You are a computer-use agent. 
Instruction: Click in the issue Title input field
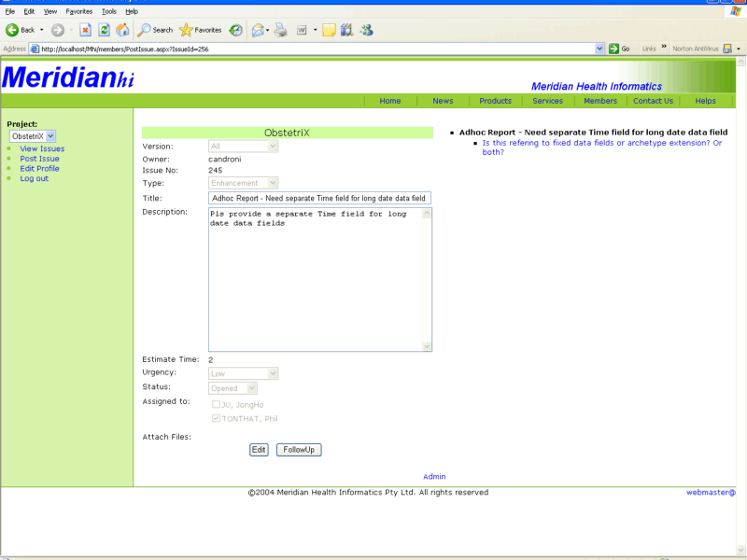point(319,198)
